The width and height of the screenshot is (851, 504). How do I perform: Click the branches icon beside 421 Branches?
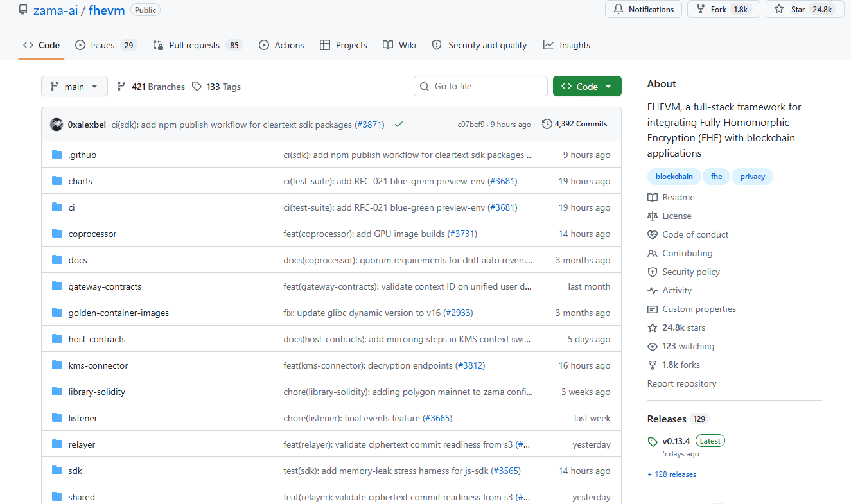(121, 87)
